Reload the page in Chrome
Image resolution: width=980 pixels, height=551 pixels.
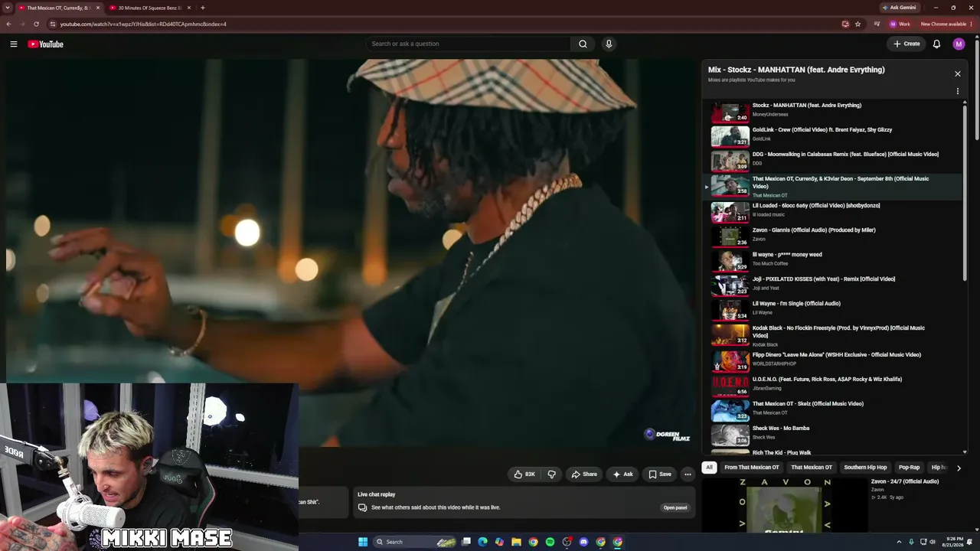(x=36, y=24)
